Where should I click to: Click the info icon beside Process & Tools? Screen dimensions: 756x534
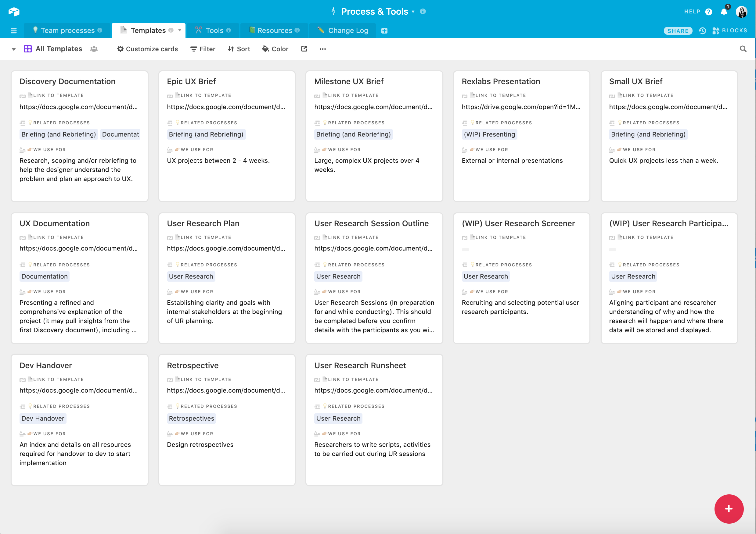(423, 12)
